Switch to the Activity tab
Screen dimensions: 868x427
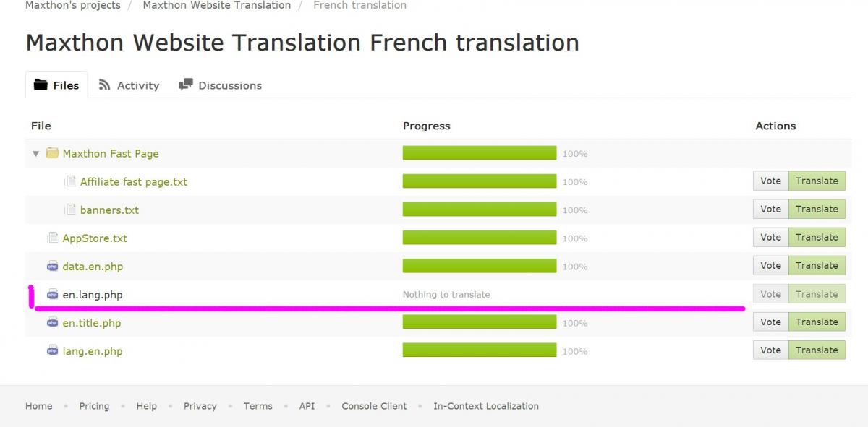click(x=129, y=85)
